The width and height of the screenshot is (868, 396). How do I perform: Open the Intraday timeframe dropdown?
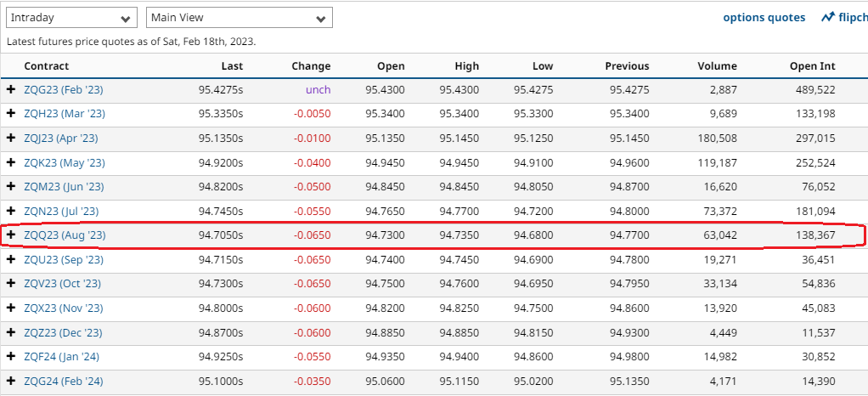[x=71, y=18]
